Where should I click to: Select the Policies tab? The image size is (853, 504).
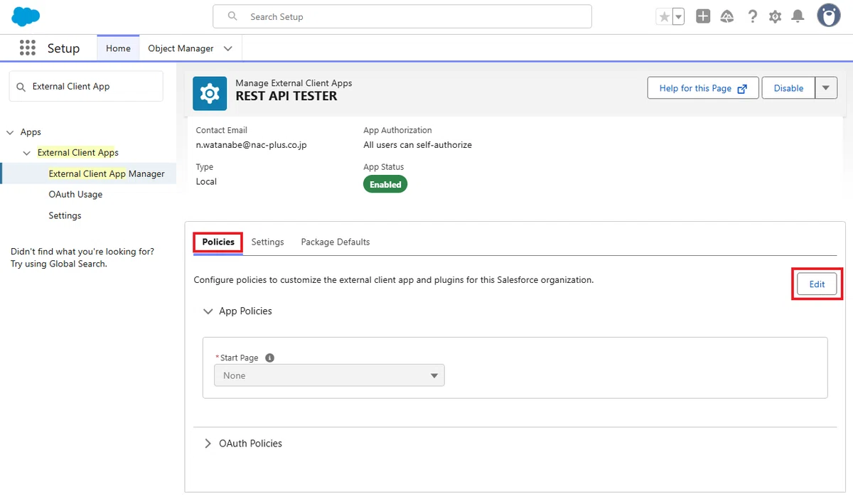tap(218, 242)
